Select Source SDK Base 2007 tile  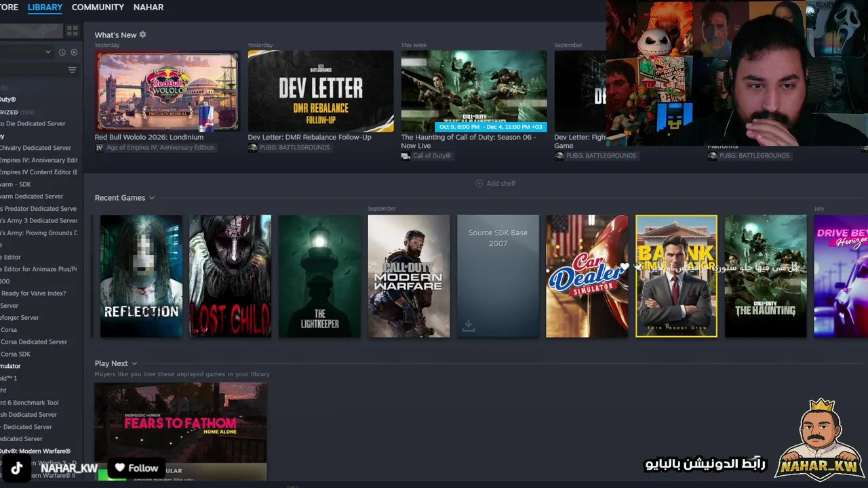(x=498, y=276)
